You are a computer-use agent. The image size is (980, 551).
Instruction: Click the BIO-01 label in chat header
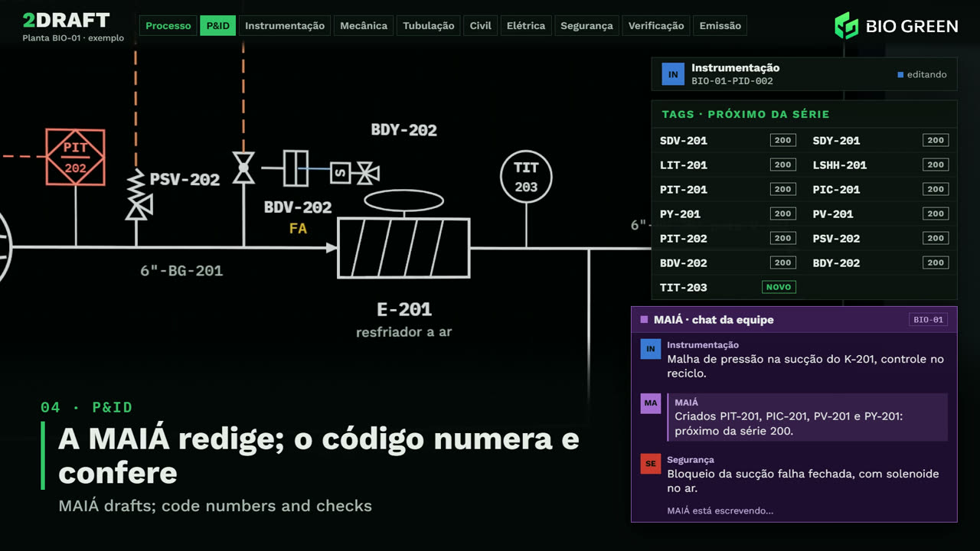pos(928,320)
